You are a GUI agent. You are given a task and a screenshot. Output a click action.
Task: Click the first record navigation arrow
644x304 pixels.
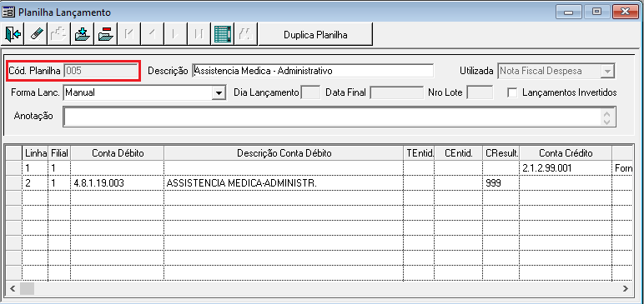pos(129,34)
